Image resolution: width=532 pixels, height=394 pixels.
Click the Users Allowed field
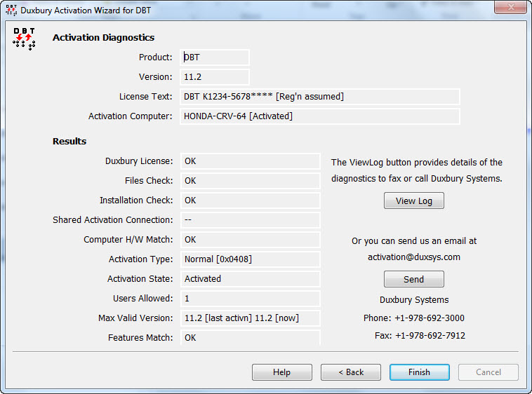click(251, 299)
